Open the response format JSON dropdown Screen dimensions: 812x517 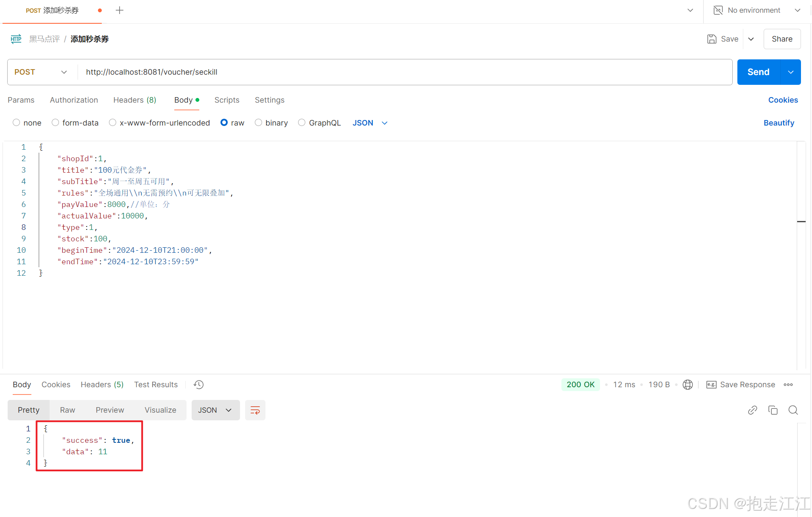215,410
